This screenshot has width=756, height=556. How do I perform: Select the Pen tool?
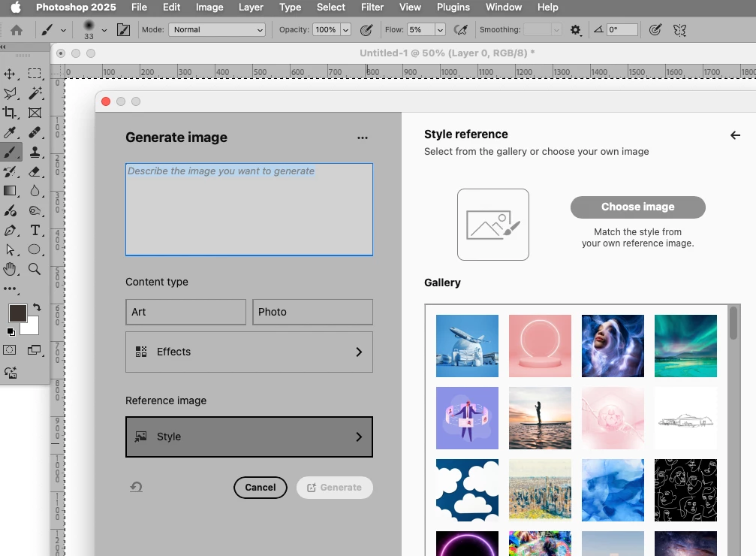tap(9, 231)
